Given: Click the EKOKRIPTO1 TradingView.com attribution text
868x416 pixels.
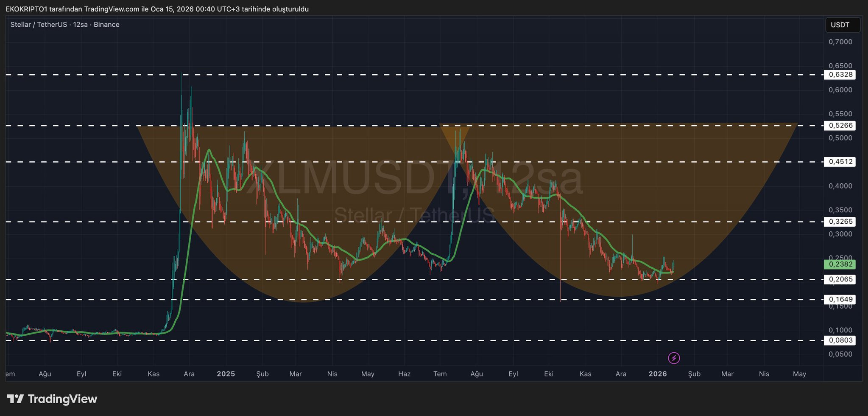Looking at the screenshot, I should coord(157,9).
